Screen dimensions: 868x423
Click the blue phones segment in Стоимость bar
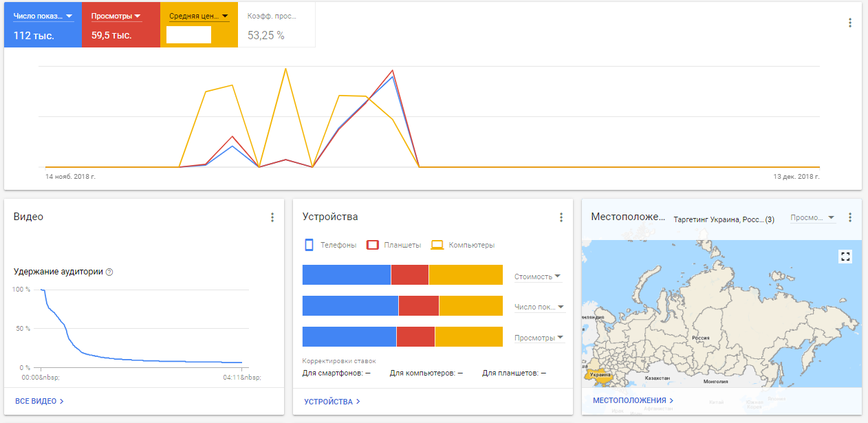[x=346, y=274]
